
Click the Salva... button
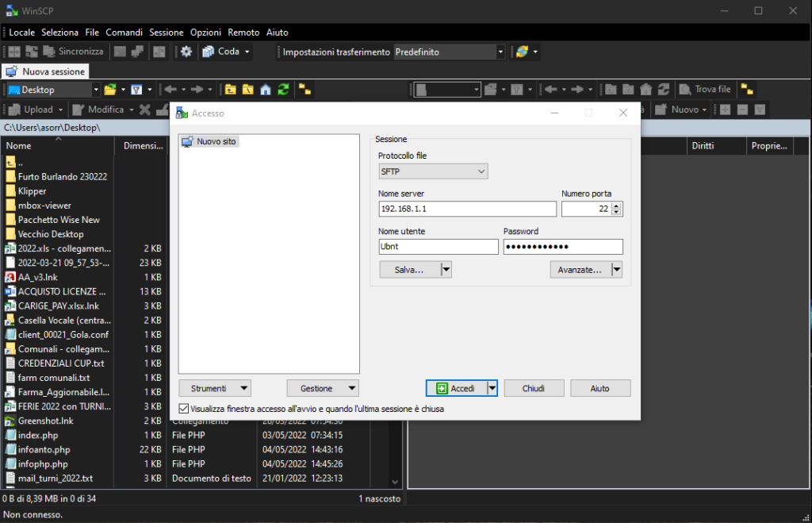click(410, 270)
